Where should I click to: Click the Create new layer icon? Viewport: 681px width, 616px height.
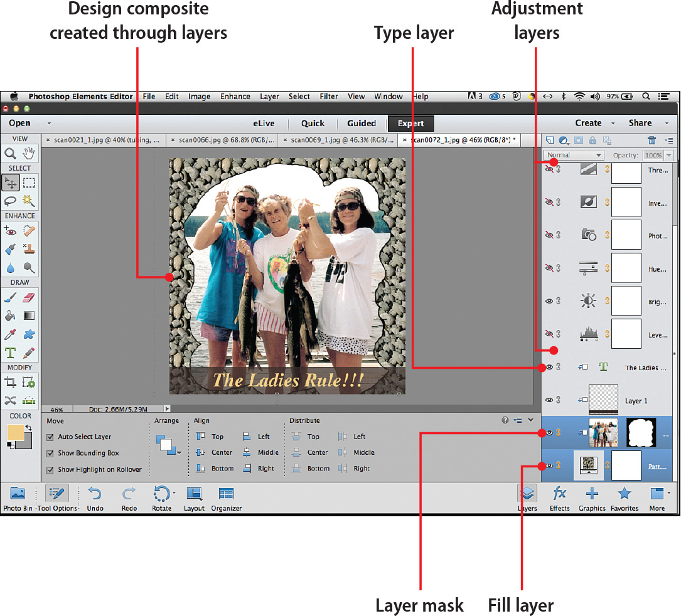550,141
